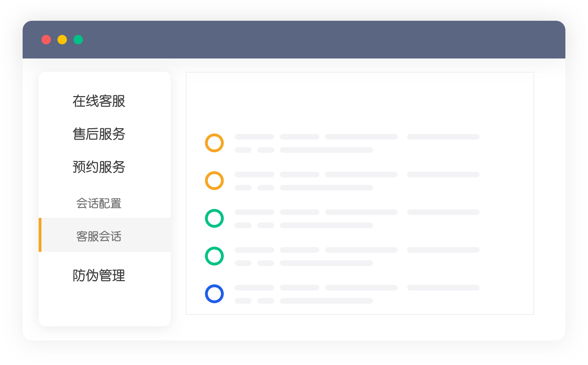Click the second orange circle status icon
This screenshot has width=588, height=365.
[x=214, y=181]
